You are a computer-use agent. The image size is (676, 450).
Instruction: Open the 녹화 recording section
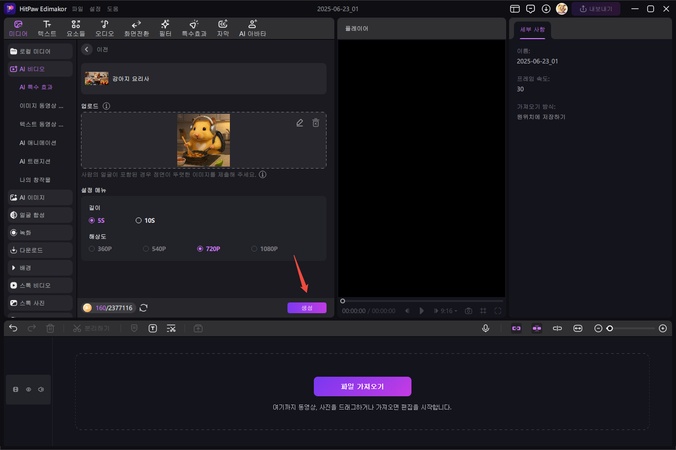(40, 233)
